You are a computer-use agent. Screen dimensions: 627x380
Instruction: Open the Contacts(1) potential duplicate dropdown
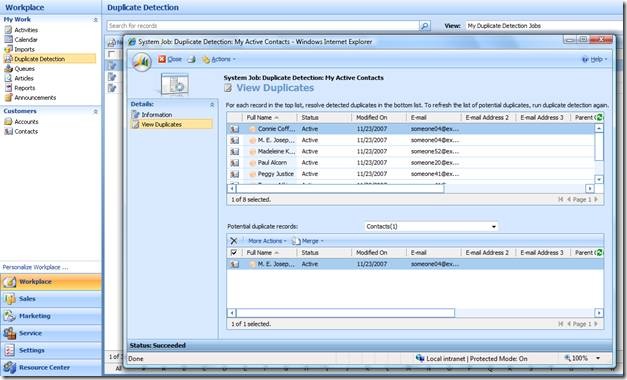(x=431, y=226)
